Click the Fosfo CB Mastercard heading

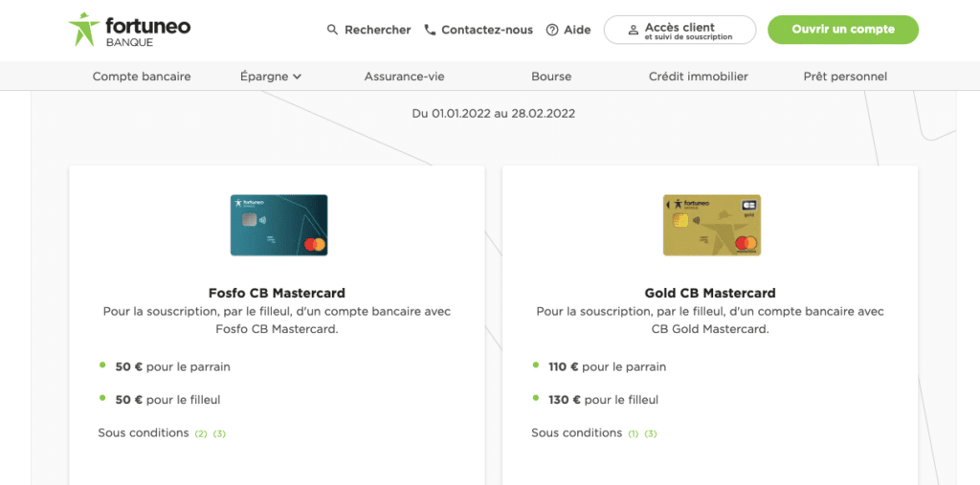277,293
